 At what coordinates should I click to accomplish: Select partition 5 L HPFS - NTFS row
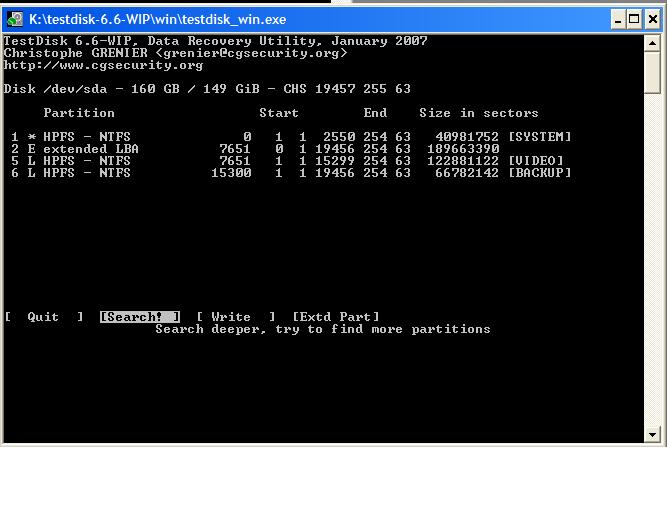287,161
